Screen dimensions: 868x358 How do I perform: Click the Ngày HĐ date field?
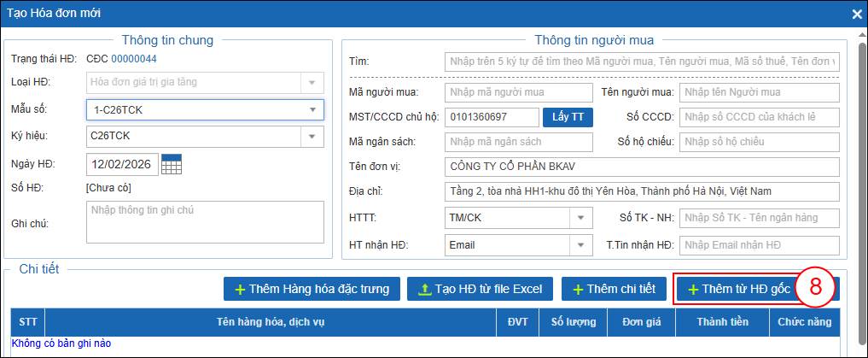click(123, 164)
